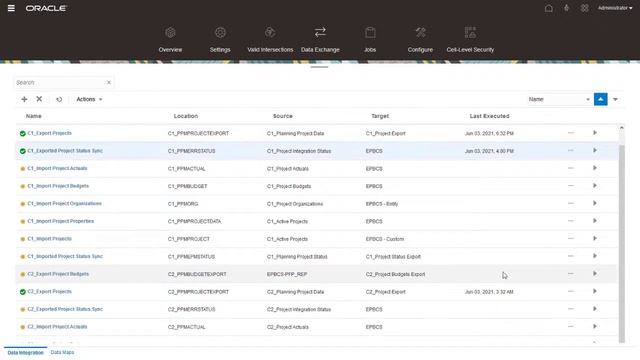This screenshot has height=360, width=640.
Task: Run C2_Export Projects integration
Action: coord(595,291)
